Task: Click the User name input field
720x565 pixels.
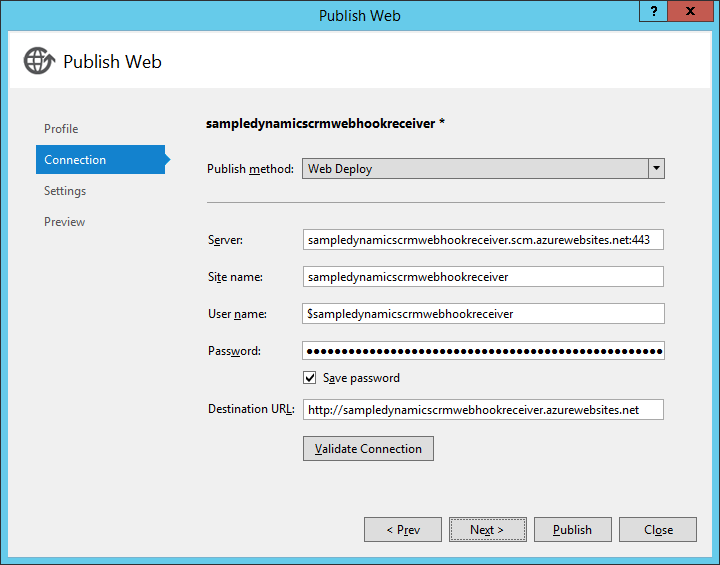Action: pyautogui.click(x=483, y=314)
